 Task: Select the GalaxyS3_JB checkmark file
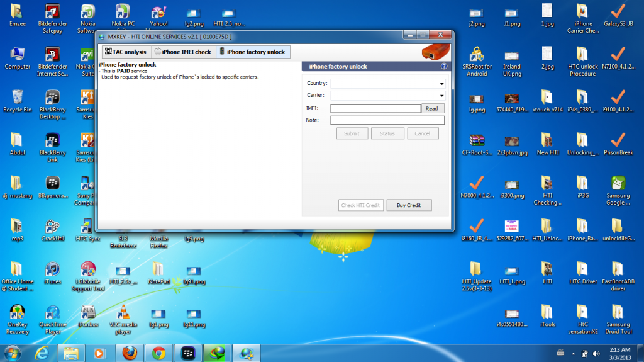click(618, 15)
